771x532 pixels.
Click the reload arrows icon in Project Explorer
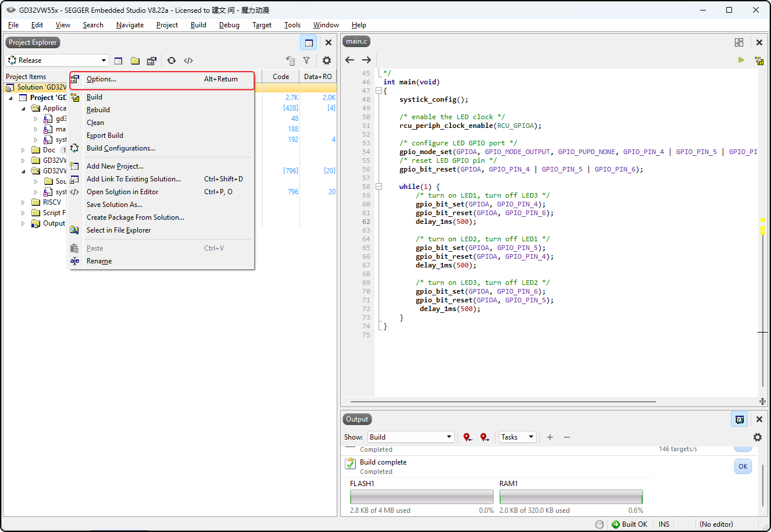pos(172,60)
